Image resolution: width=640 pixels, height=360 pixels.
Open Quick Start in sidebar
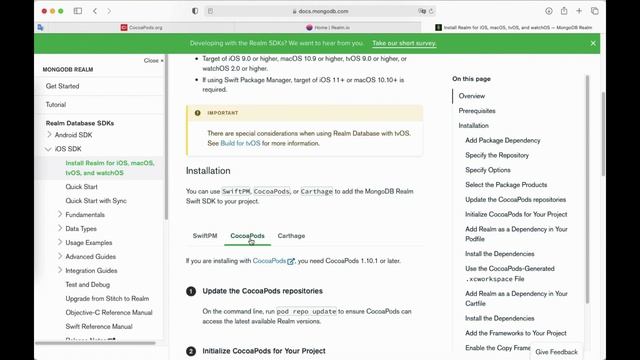82,187
